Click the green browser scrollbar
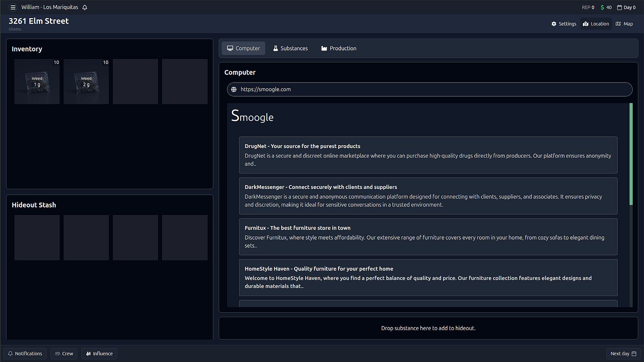This screenshot has height=362, width=644. coord(631,154)
